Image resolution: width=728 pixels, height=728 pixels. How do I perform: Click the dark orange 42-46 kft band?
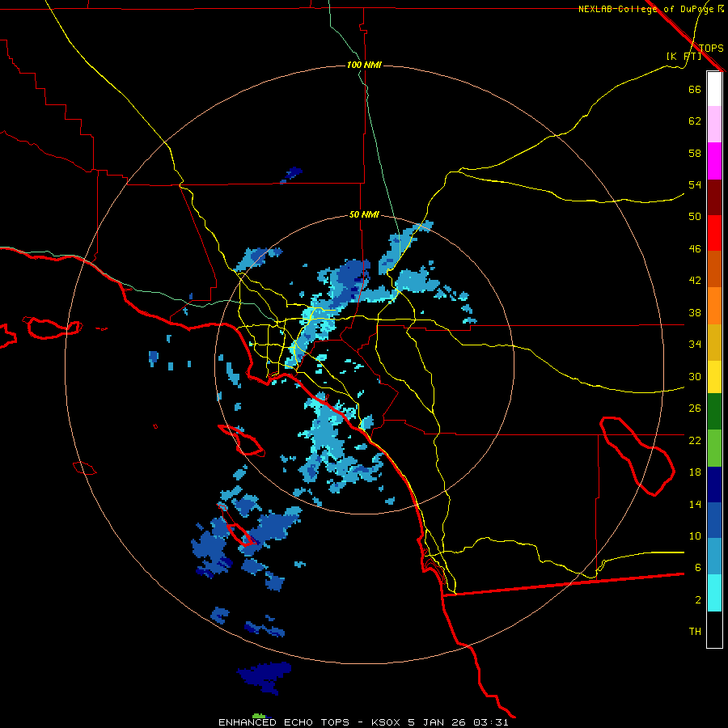pyautogui.click(x=714, y=269)
